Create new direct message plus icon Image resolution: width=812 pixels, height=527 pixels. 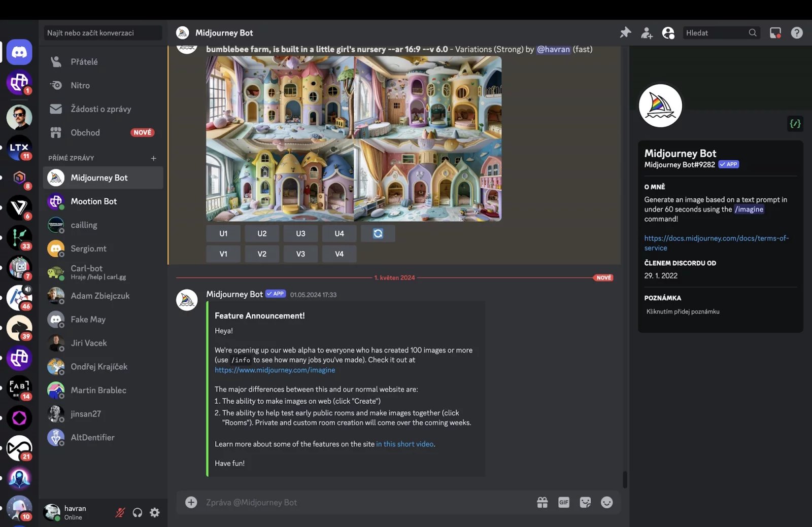pos(153,158)
